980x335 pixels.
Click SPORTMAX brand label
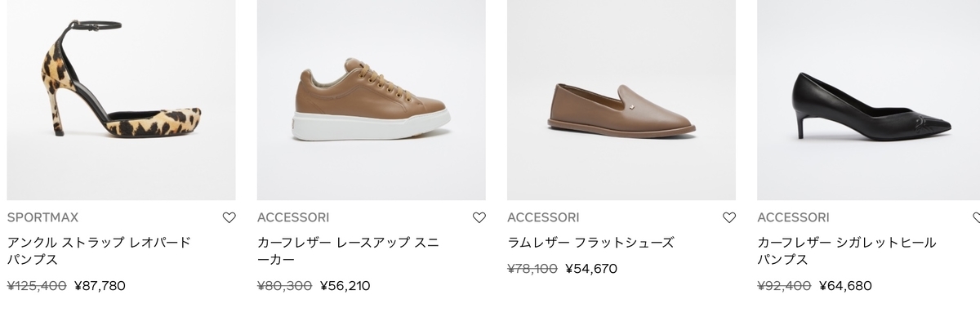tap(42, 217)
